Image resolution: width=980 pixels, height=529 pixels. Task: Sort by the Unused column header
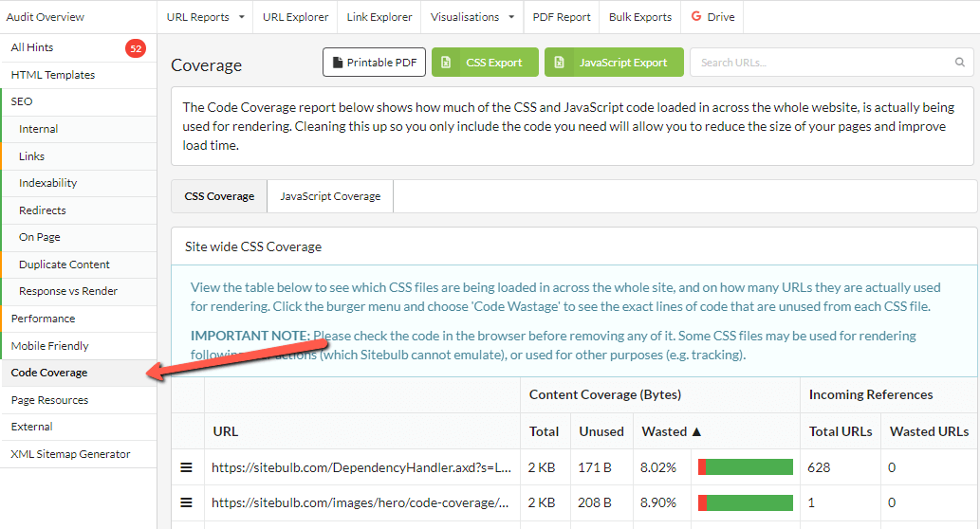pos(601,431)
